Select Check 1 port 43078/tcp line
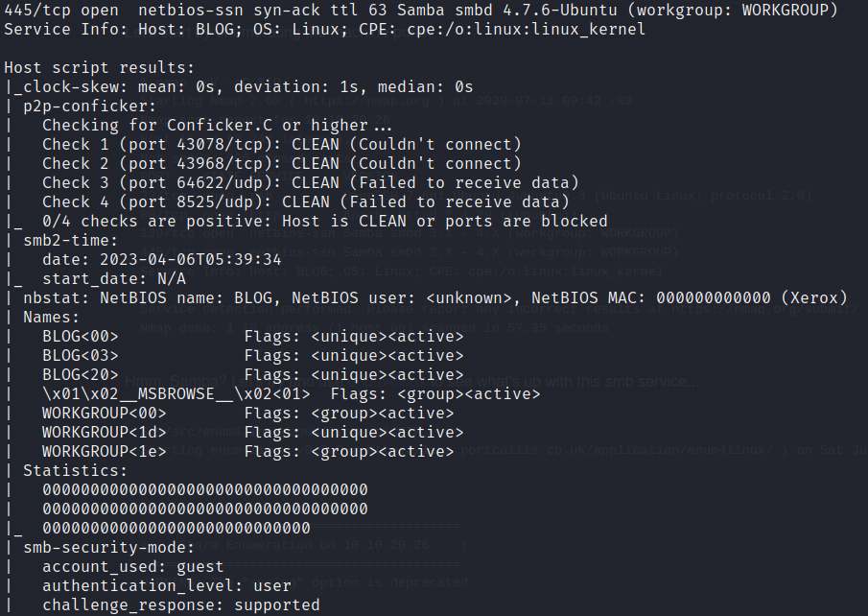Image resolution: width=868 pixels, height=616 pixels. 282,145
